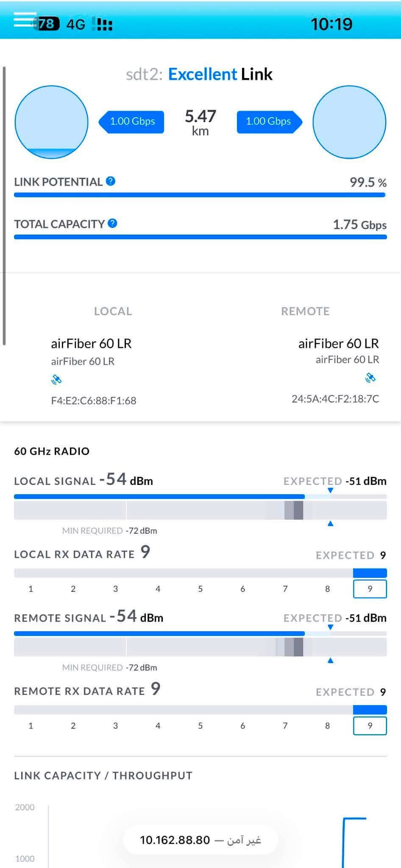
Task: Tap remote MAC address 24:5A:4C:F2:18:7C
Action: point(335,399)
